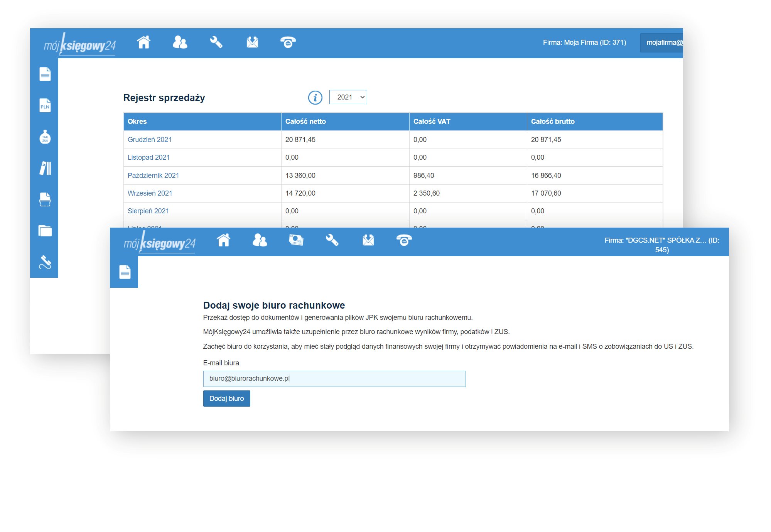Click the home icon in top window
The width and height of the screenshot is (771, 532).
point(143,42)
